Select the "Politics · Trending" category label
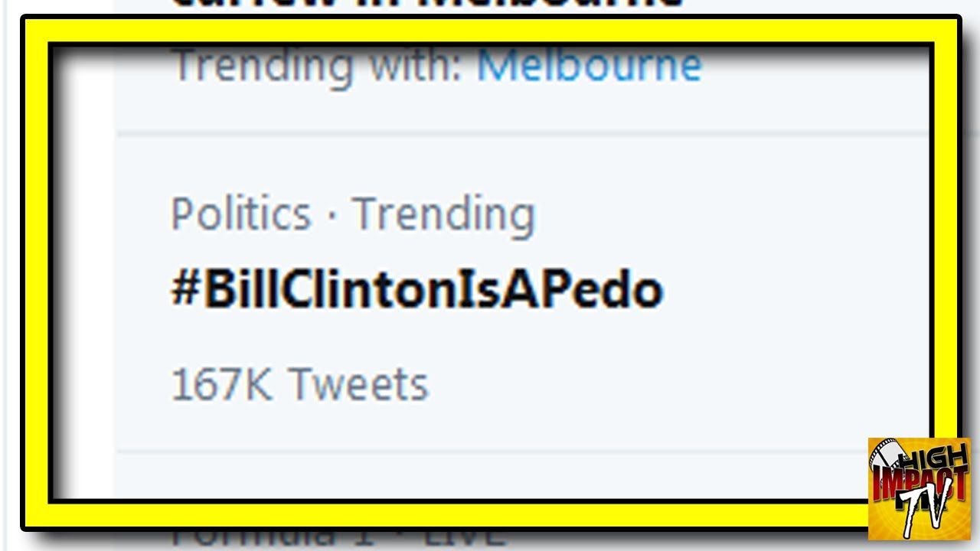Screen dimensions: 980x551 tap(352, 214)
